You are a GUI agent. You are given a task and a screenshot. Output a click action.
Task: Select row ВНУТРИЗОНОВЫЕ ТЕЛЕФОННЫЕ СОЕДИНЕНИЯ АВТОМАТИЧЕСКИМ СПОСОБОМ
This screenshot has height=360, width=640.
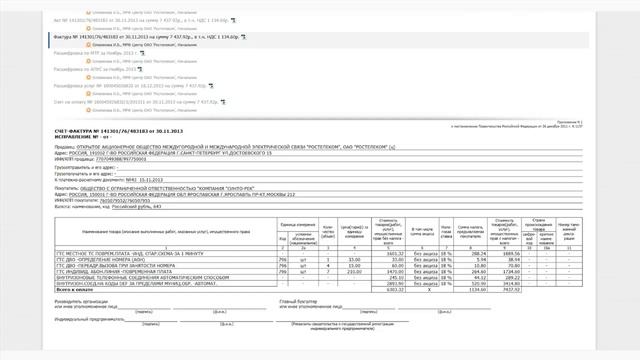(318, 278)
